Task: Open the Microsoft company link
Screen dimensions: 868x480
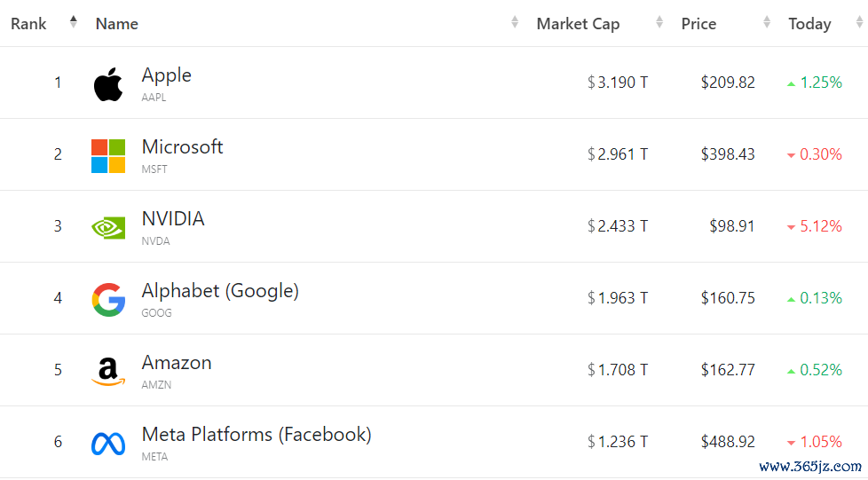Action: coord(182,147)
